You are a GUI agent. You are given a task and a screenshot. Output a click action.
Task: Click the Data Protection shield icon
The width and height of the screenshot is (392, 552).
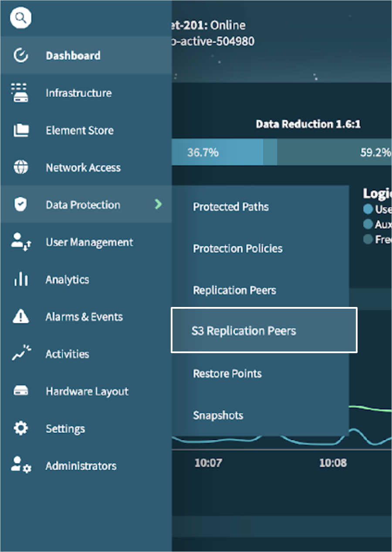tap(21, 204)
